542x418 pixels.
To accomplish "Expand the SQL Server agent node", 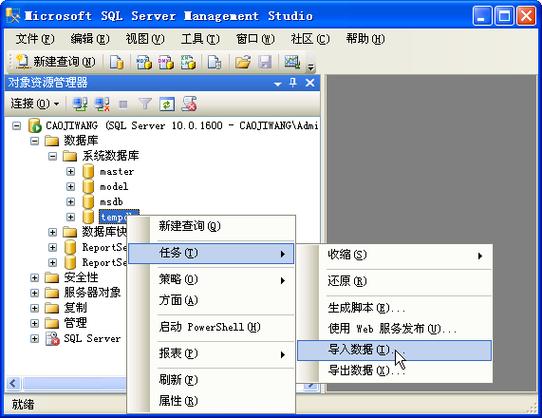I will click(35, 338).
